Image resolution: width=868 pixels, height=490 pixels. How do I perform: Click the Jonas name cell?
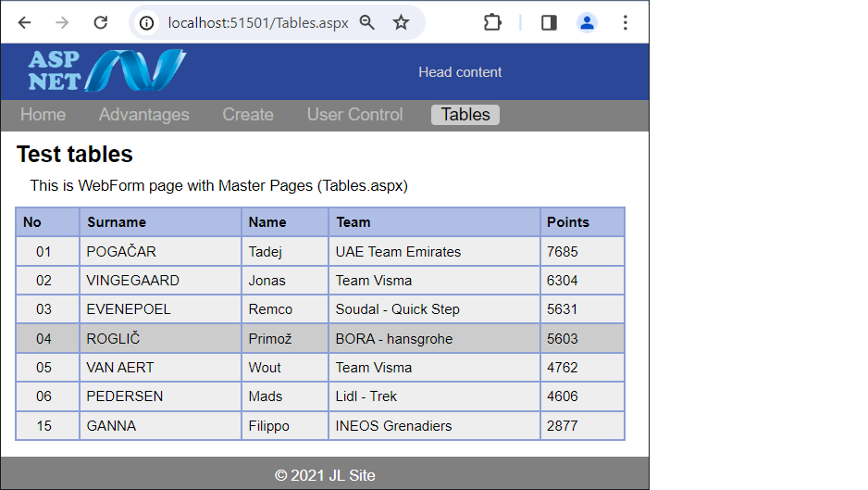pyautogui.click(x=285, y=281)
